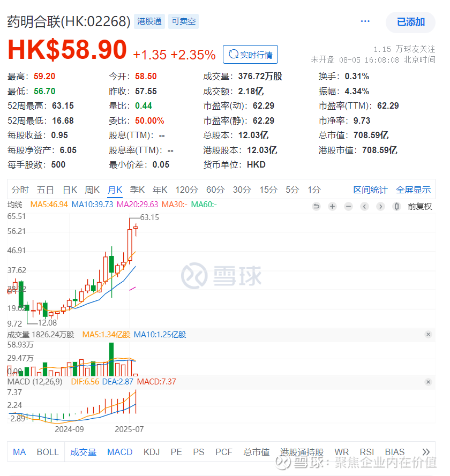This screenshot has height=476, width=450.
Task: Zoom out chart with minus icon
Action: coord(348,207)
